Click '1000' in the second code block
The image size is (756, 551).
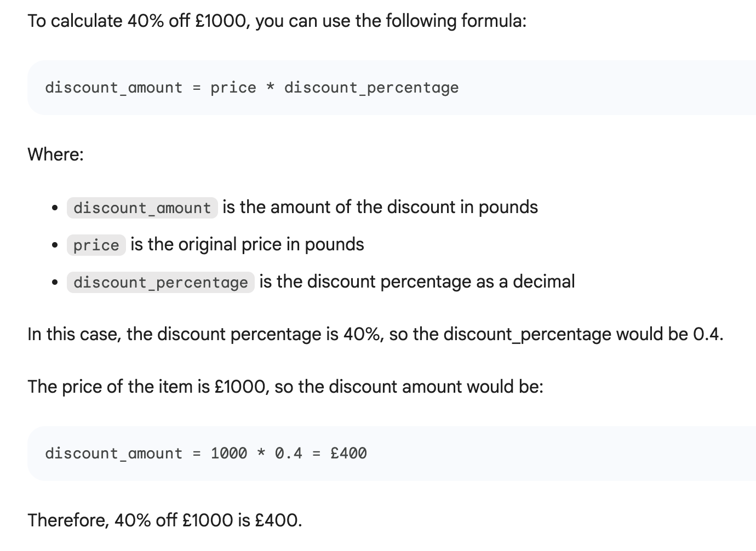(228, 454)
